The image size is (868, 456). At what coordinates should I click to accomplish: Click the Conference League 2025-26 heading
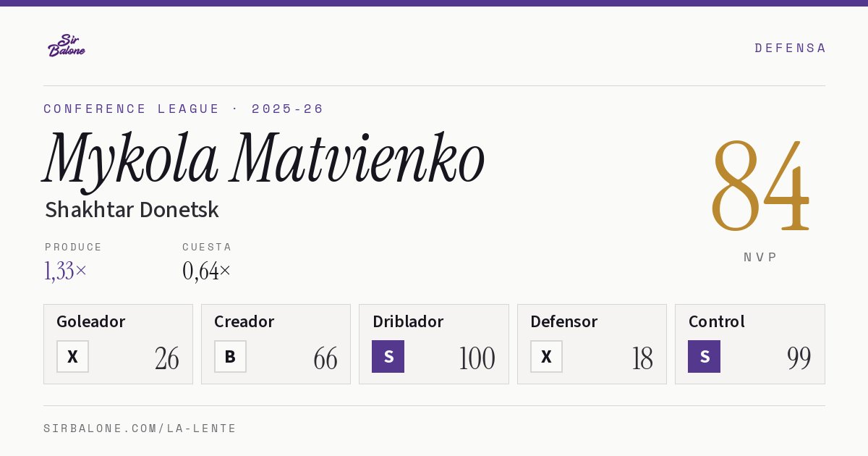(184, 109)
